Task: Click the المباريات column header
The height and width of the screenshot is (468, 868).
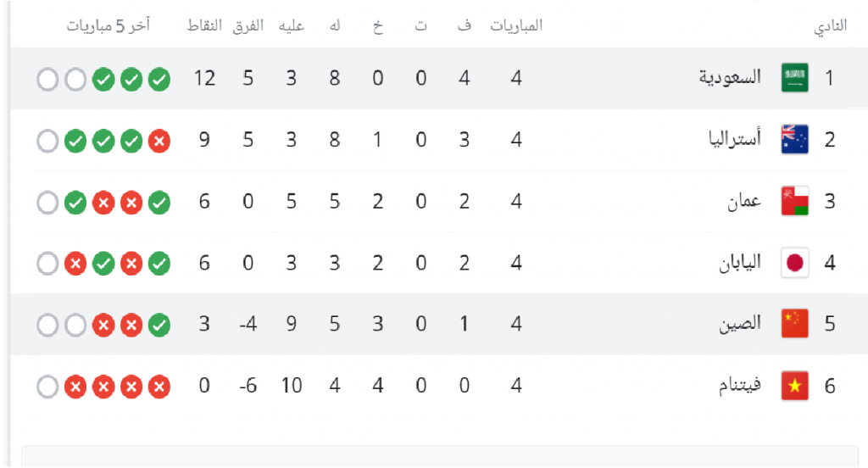Action: tap(516, 25)
